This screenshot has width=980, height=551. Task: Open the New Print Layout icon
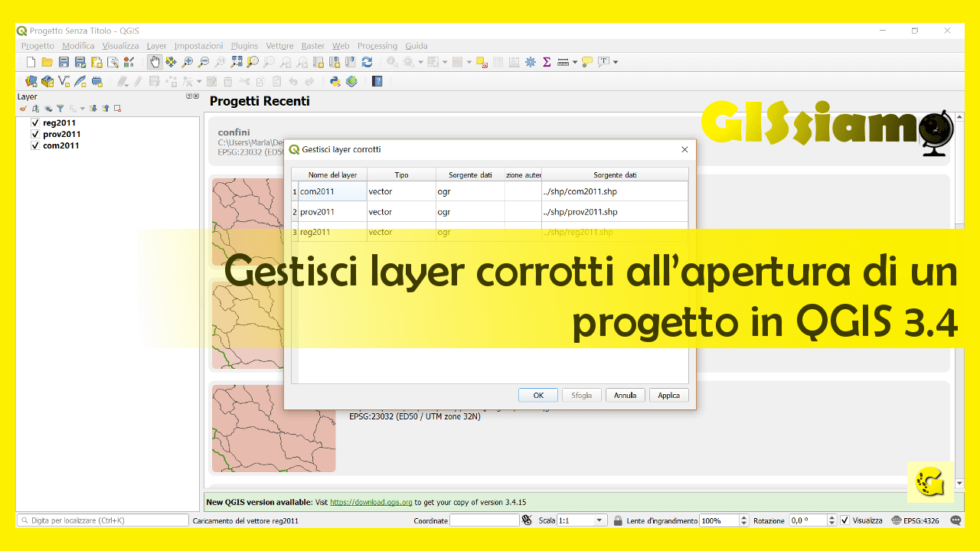coord(96,62)
